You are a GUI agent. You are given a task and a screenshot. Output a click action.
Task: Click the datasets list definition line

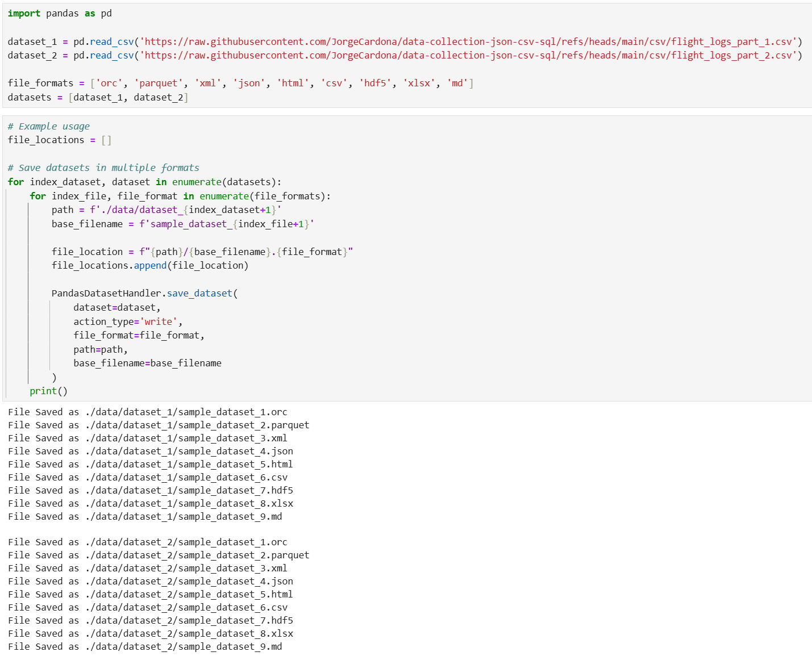[97, 97]
